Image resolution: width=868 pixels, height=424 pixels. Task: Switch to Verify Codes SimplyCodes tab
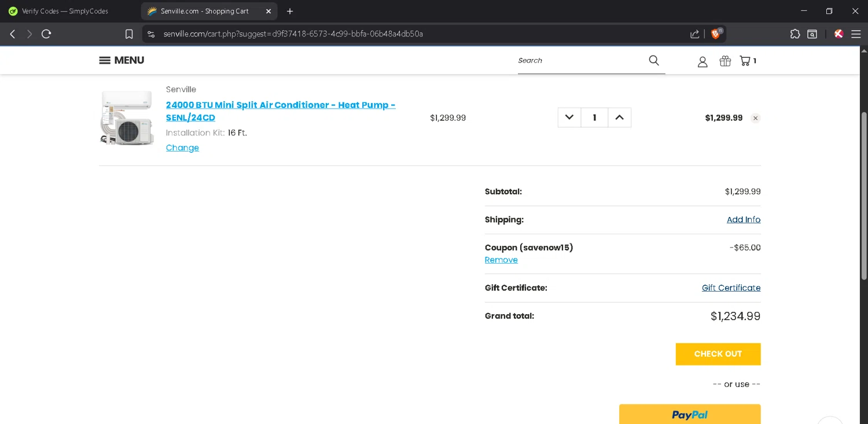click(x=65, y=11)
